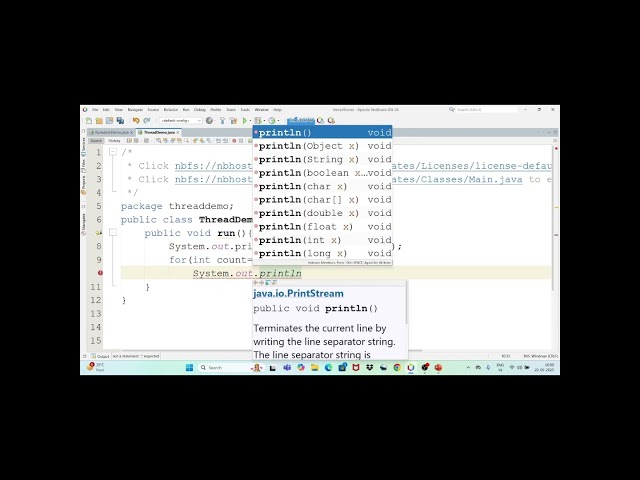
Task: Click the Save All toolbar icon
Action: click(x=120, y=121)
